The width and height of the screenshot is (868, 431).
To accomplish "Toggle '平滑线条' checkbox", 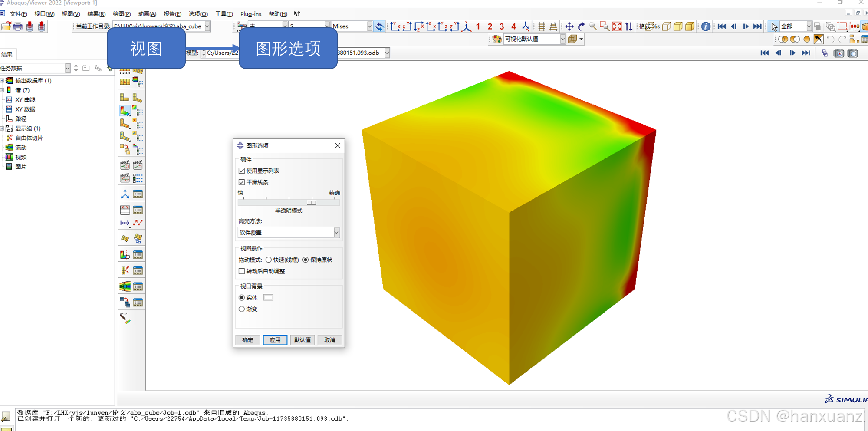I will click(242, 182).
